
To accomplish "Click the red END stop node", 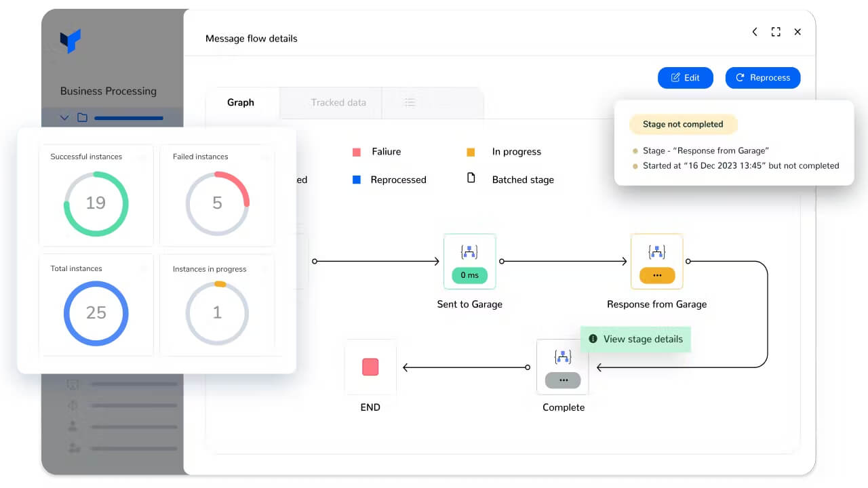I will coord(370,367).
